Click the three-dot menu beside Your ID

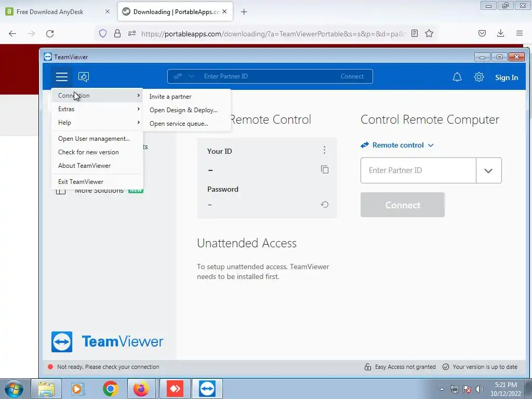(324, 150)
